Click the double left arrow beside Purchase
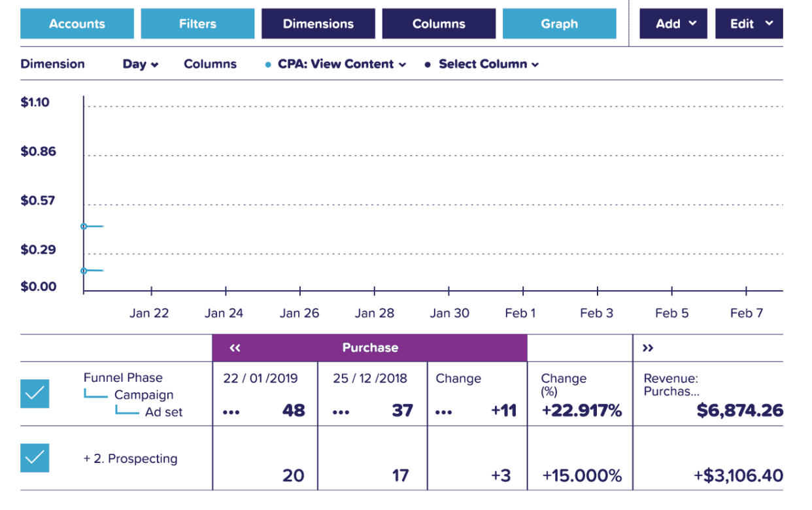The width and height of the screenshot is (812, 510). [x=235, y=348]
